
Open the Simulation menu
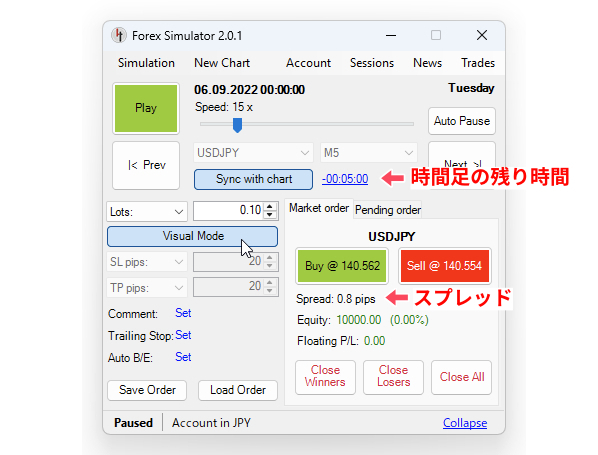pyautogui.click(x=146, y=63)
